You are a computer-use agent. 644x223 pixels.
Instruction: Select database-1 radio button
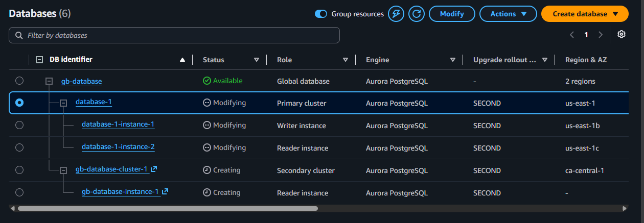(19, 103)
